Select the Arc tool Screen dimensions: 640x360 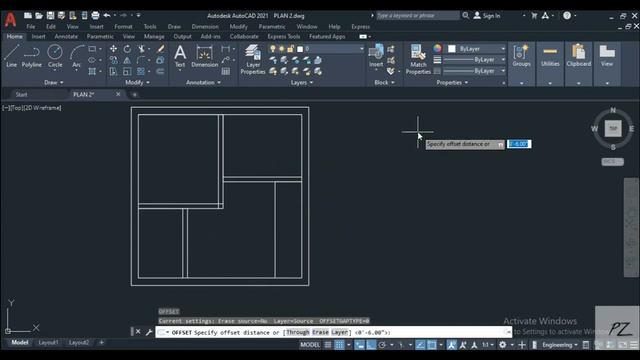pos(76,56)
